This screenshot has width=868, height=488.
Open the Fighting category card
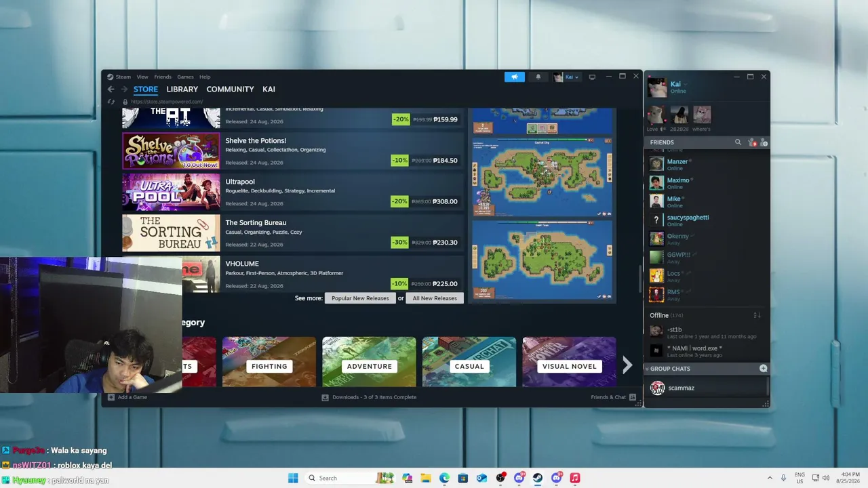click(269, 362)
